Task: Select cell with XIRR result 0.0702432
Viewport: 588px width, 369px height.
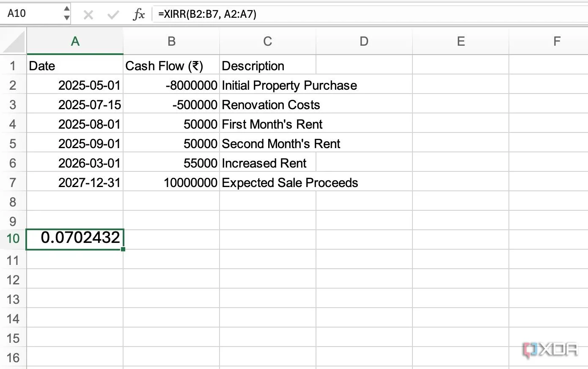Action: coord(75,239)
